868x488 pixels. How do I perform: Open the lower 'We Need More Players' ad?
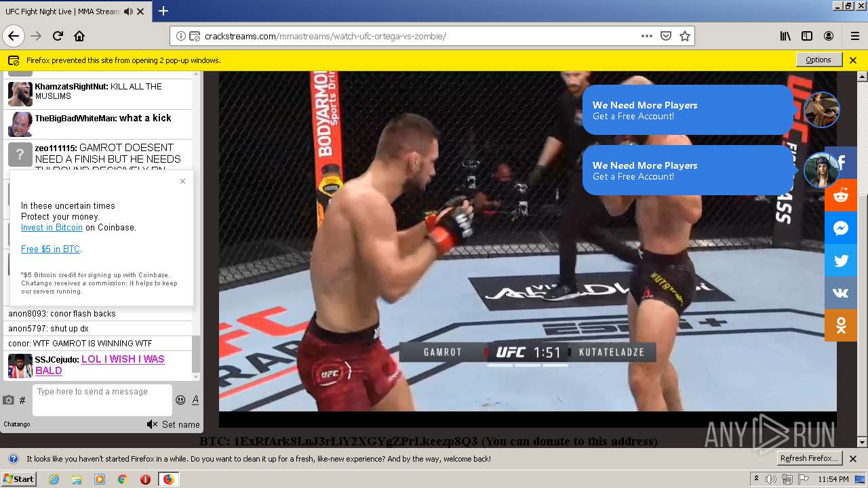[x=688, y=170]
